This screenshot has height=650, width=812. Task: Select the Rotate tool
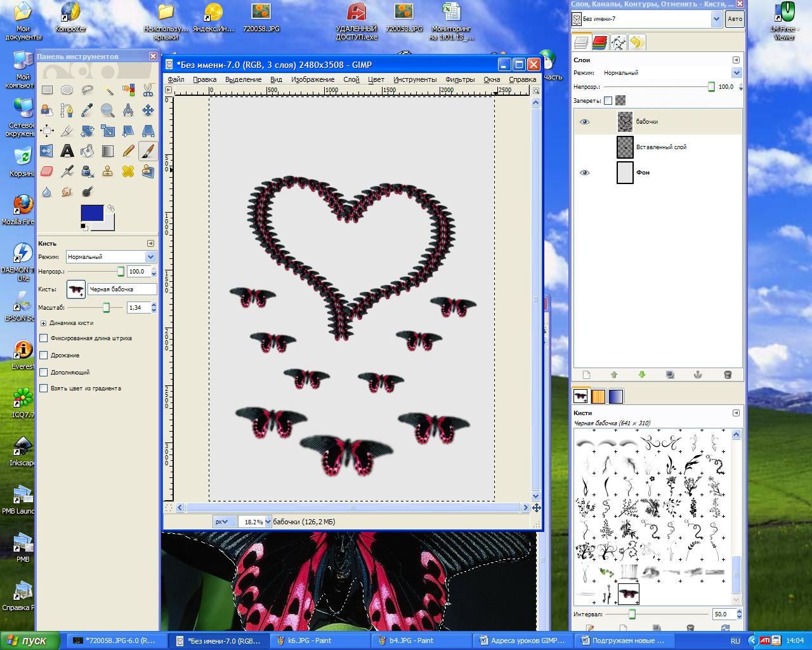tap(88, 131)
